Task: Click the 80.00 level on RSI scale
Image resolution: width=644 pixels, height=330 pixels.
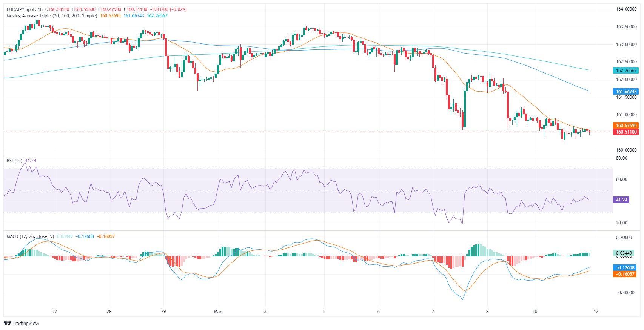Action: (621, 158)
